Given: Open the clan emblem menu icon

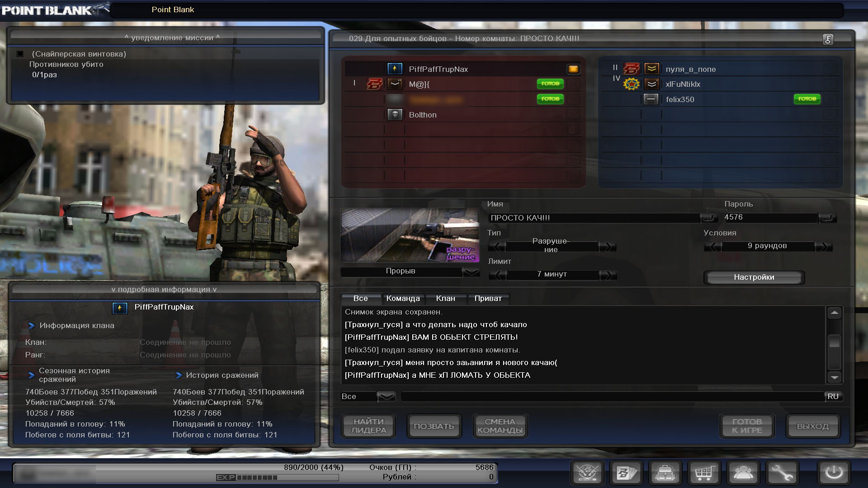Looking at the screenshot, I should [587, 473].
